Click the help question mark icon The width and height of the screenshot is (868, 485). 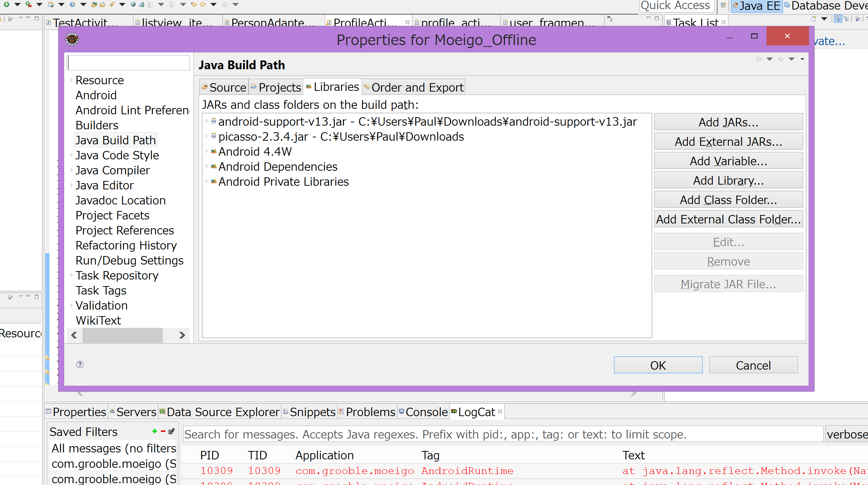80,364
